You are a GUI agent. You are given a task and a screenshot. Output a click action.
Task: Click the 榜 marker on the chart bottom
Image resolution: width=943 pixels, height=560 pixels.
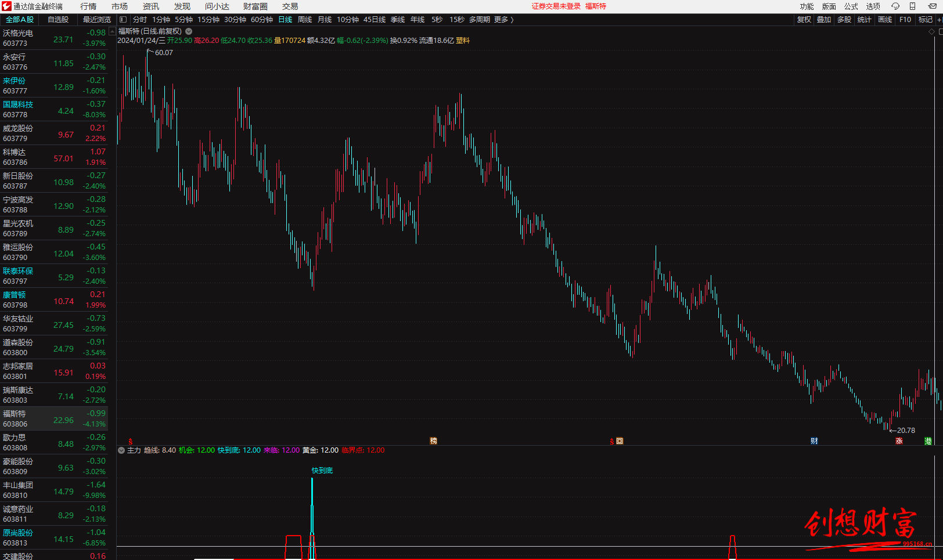(433, 441)
